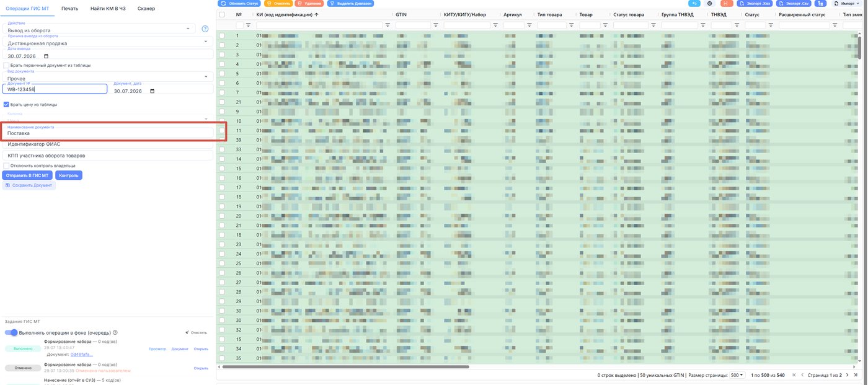868x385 pixels.
Task: Open the page size 500 dropdown
Action: [737, 375]
